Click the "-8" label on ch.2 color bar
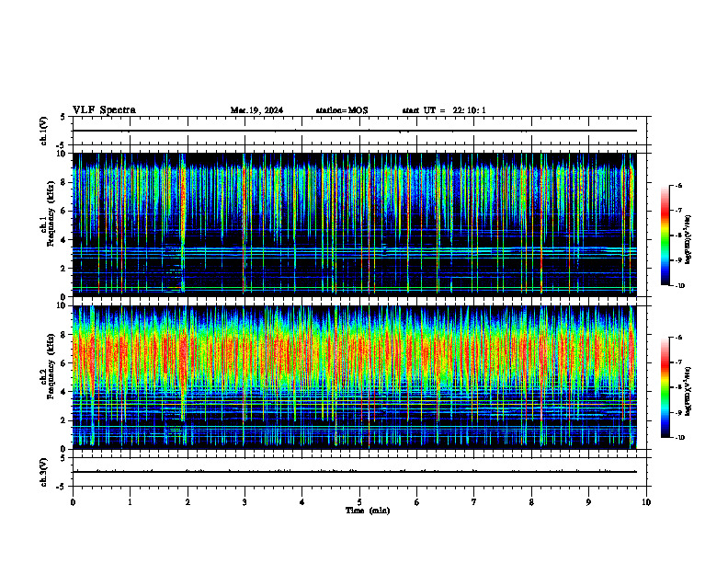 (678, 388)
